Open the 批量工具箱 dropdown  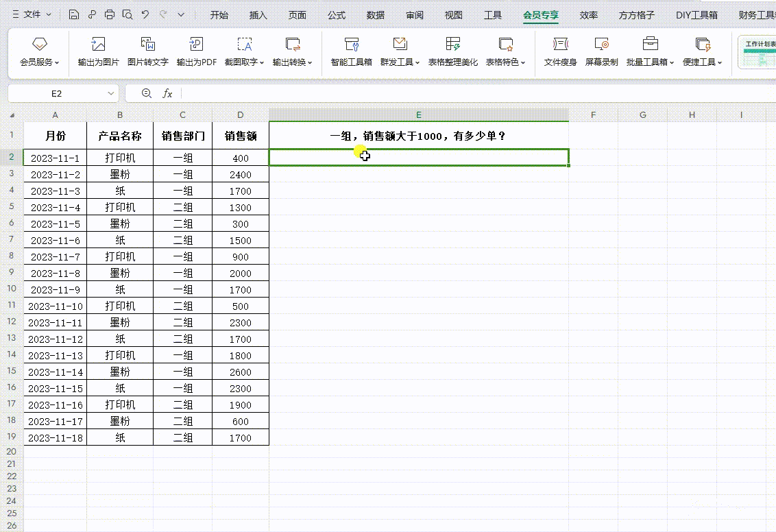(x=651, y=51)
